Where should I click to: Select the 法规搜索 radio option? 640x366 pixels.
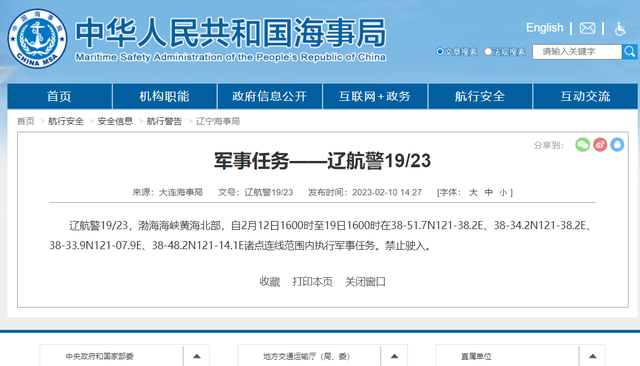[x=488, y=51]
